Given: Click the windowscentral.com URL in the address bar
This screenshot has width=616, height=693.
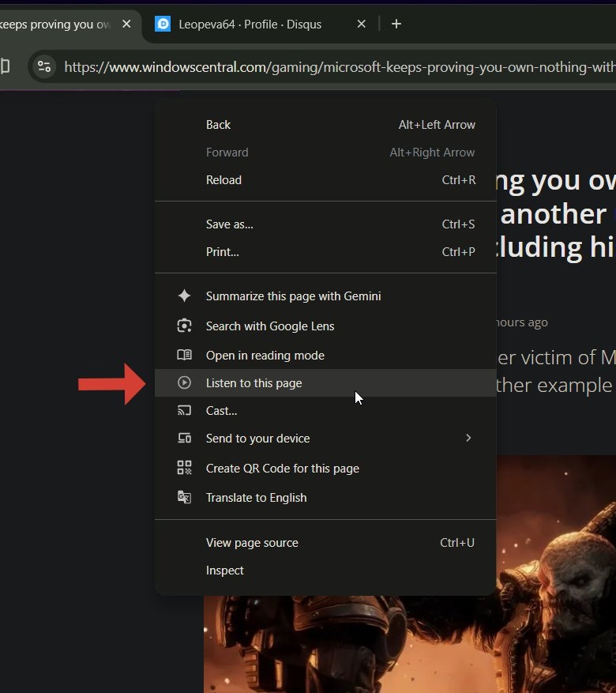Looking at the screenshot, I should [340, 67].
